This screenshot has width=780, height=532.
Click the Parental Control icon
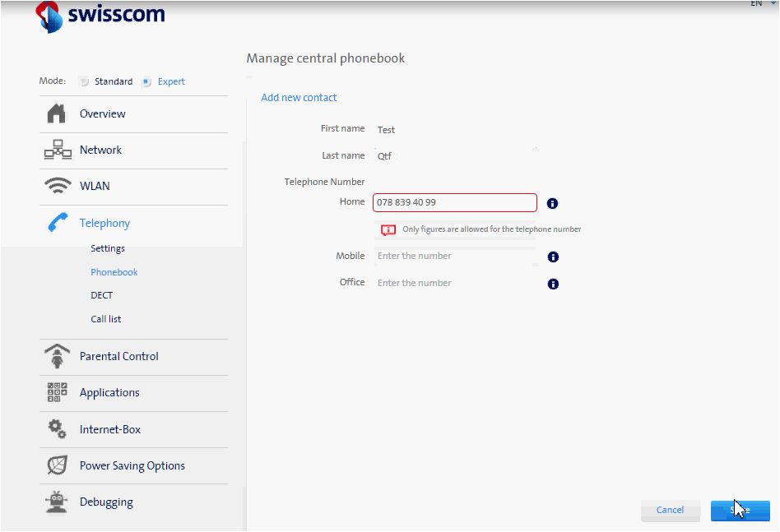pos(57,356)
